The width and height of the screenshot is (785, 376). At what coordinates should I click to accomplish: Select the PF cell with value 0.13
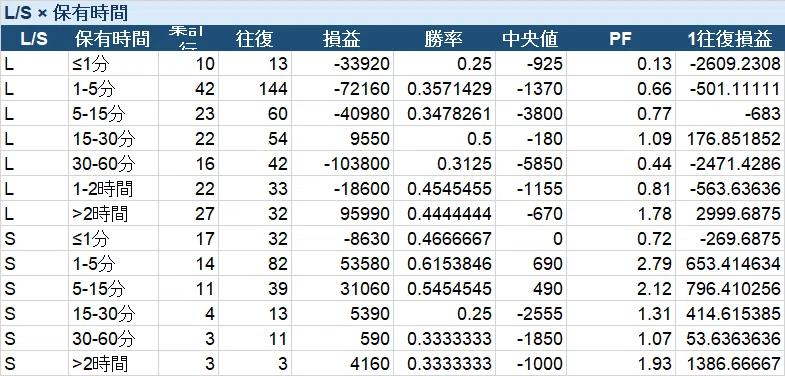coord(621,64)
